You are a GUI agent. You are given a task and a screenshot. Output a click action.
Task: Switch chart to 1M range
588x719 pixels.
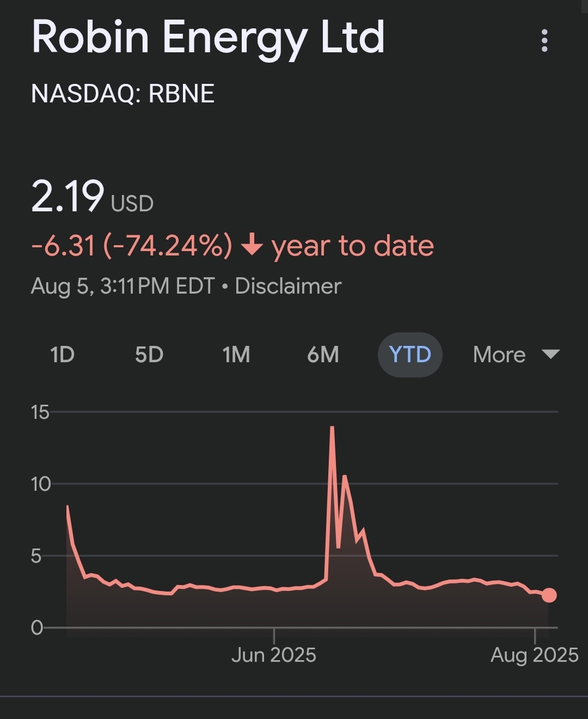236,355
